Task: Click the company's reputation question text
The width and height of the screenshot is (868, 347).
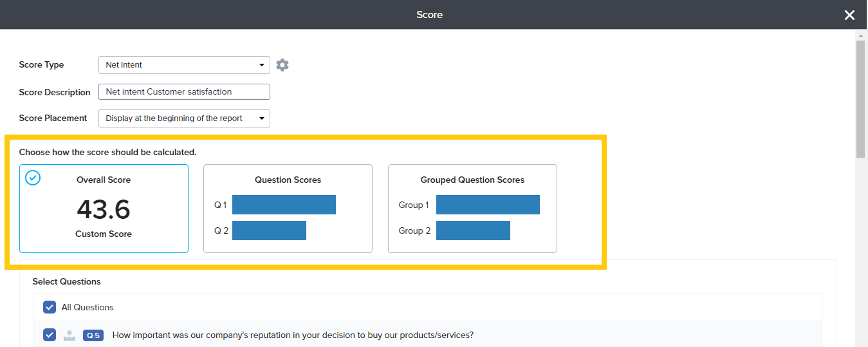Action: (x=293, y=335)
